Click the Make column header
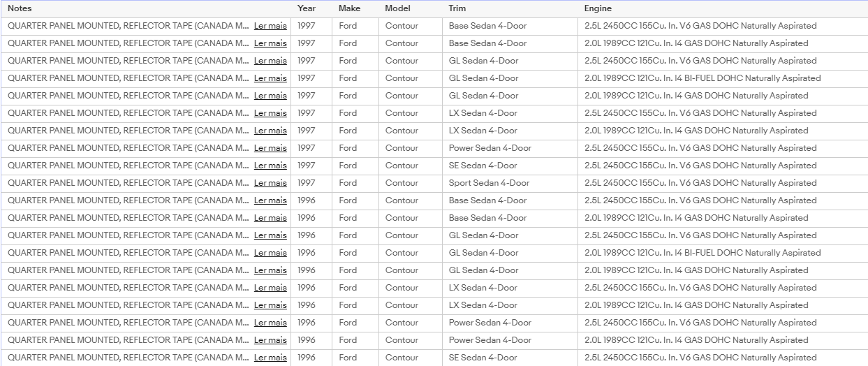 click(349, 8)
